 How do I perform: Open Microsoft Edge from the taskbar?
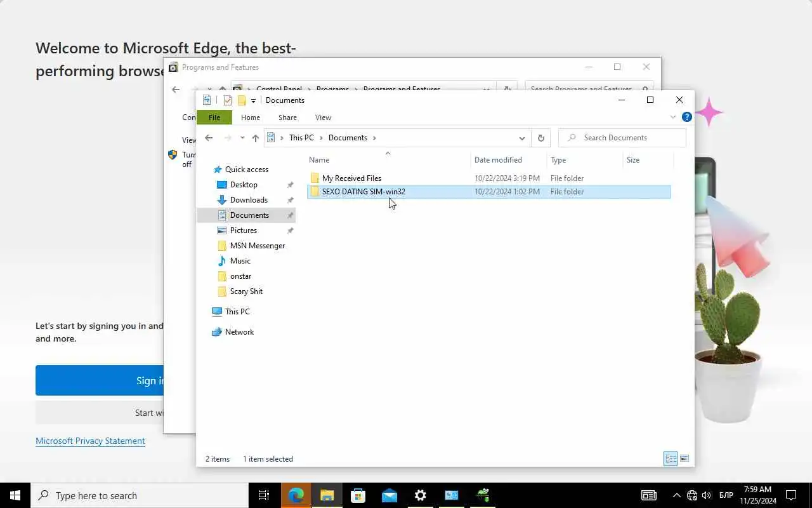(x=296, y=495)
